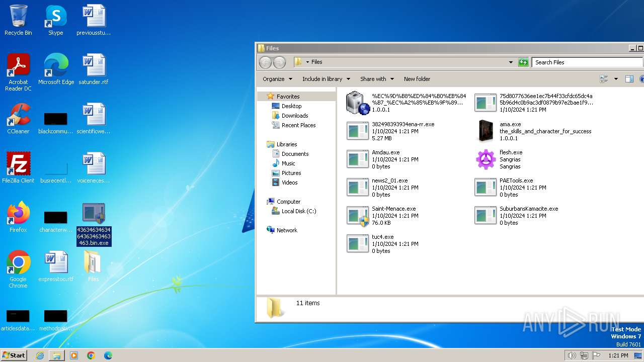Open the address bar history dropdown
Viewport: 644px width, 362px height.
(x=511, y=62)
